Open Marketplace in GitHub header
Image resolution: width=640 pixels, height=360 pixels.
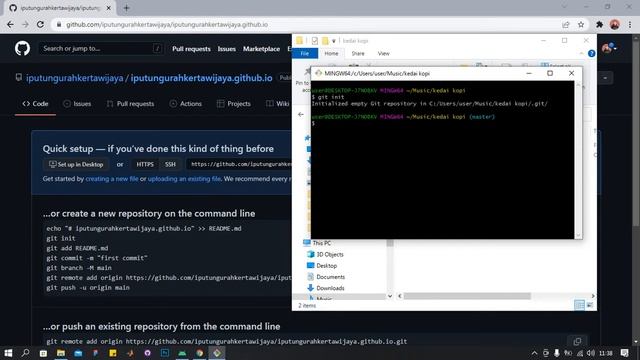261,49
